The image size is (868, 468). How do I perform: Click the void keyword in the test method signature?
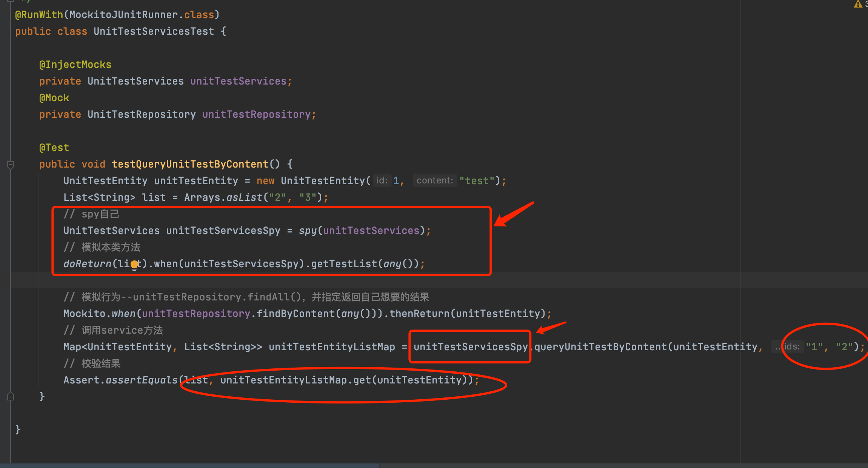tap(93, 164)
